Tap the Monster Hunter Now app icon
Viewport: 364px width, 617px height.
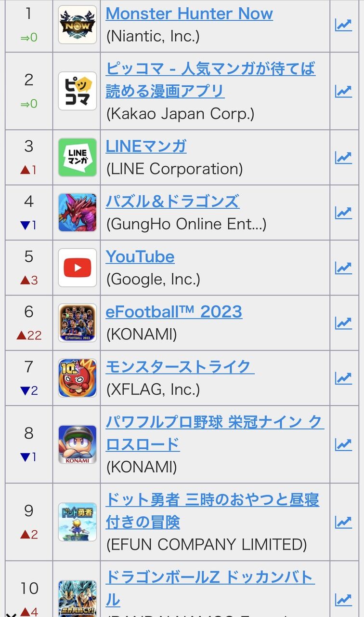point(78,25)
